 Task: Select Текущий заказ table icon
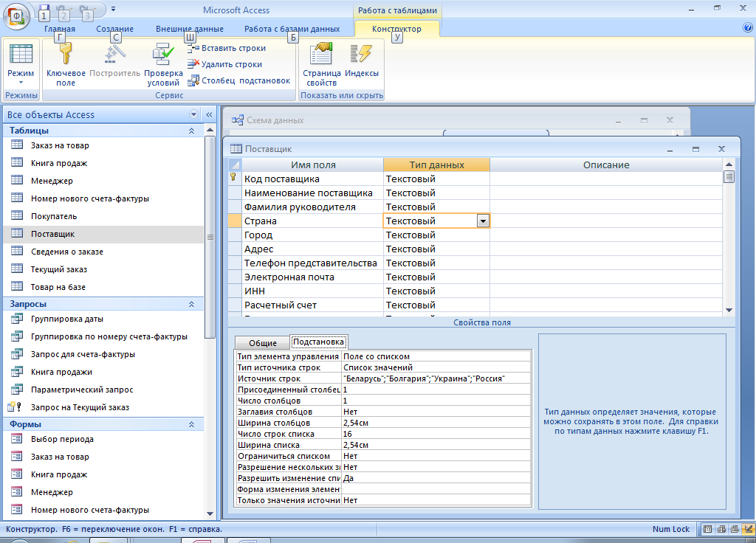17,269
